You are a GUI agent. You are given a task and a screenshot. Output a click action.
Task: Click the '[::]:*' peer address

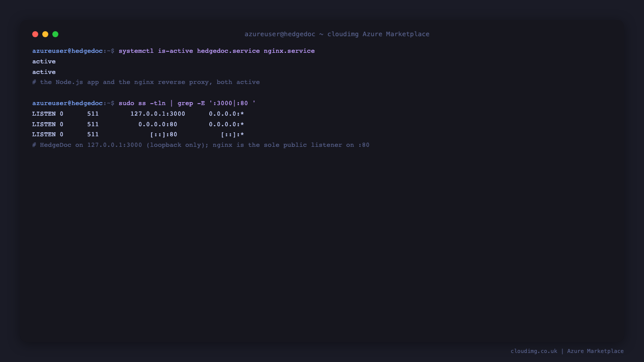(x=232, y=134)
